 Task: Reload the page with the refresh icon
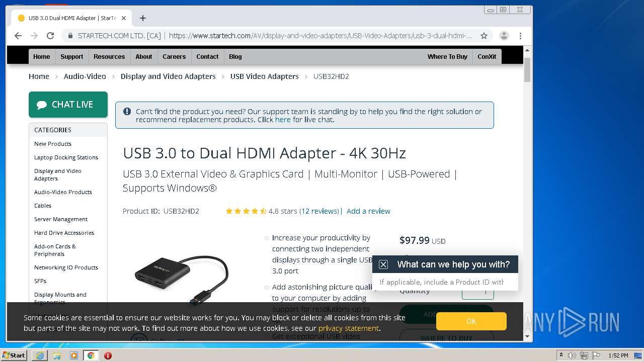[50, 36]
